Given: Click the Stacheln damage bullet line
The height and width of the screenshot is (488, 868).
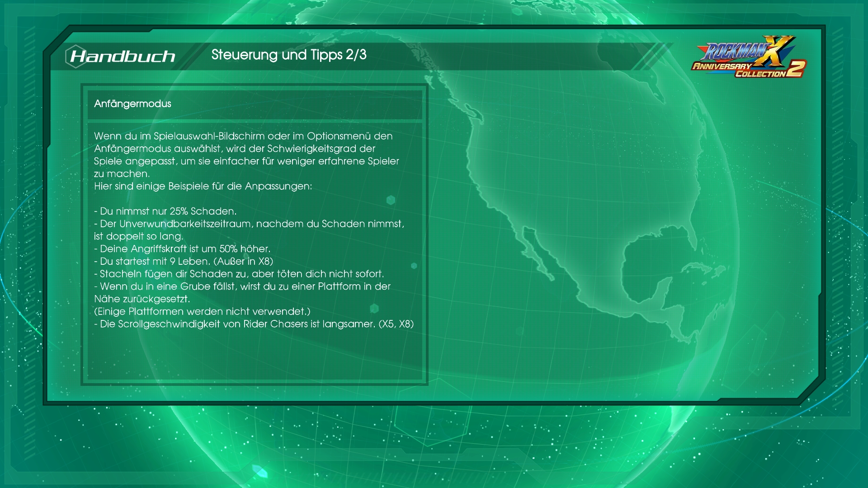Looking at the screenshot, I should click(239, 274).
